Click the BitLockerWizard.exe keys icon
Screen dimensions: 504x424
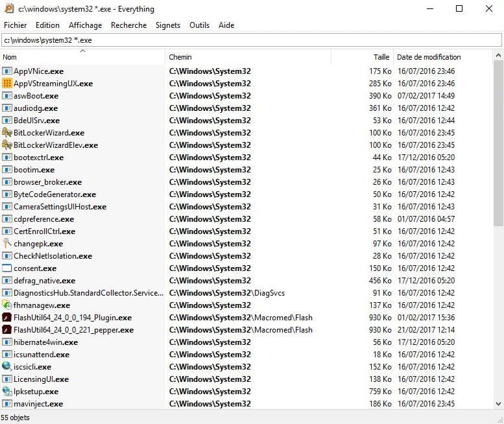(7, 133)
